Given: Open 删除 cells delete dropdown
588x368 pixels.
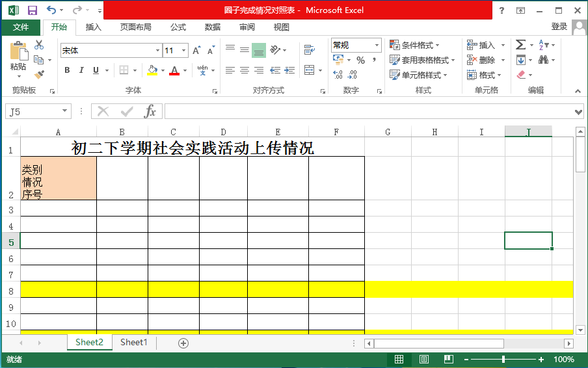Looking at the screenshot, I should (486, 60).
